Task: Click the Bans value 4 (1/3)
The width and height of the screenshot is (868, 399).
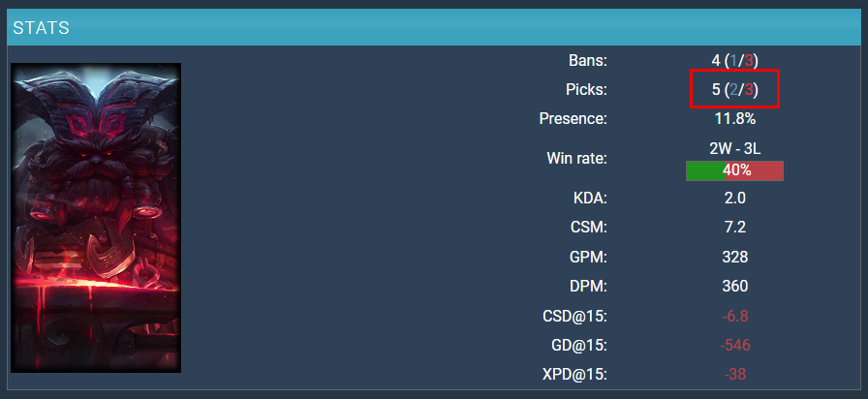Action: click(734, 60)
